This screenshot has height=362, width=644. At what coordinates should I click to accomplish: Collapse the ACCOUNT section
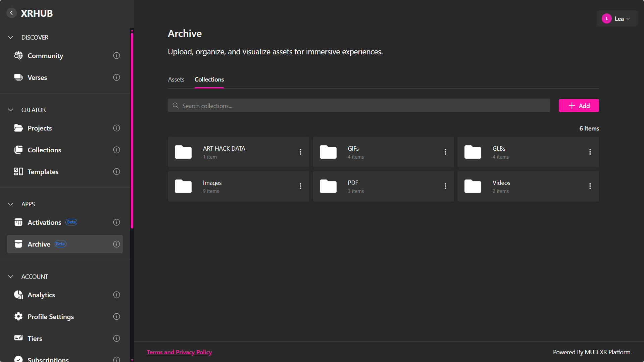[11, 276]
